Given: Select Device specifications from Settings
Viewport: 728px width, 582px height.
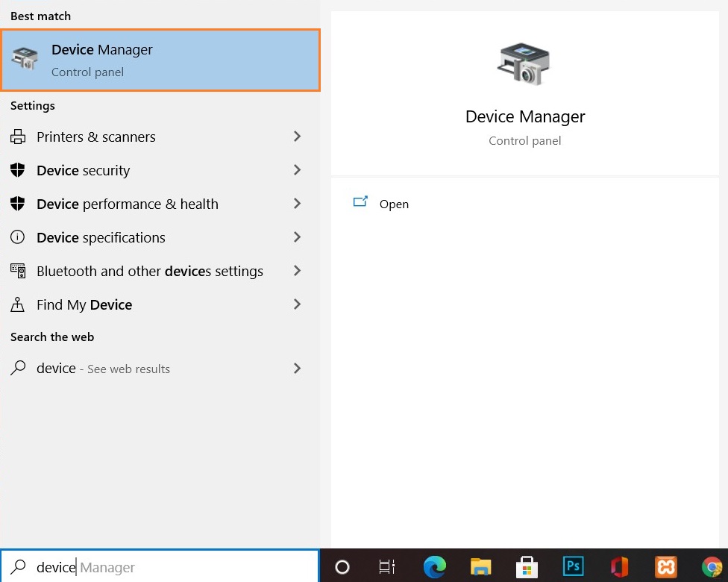Looking at the screenshot, I should tap(101, 237).
